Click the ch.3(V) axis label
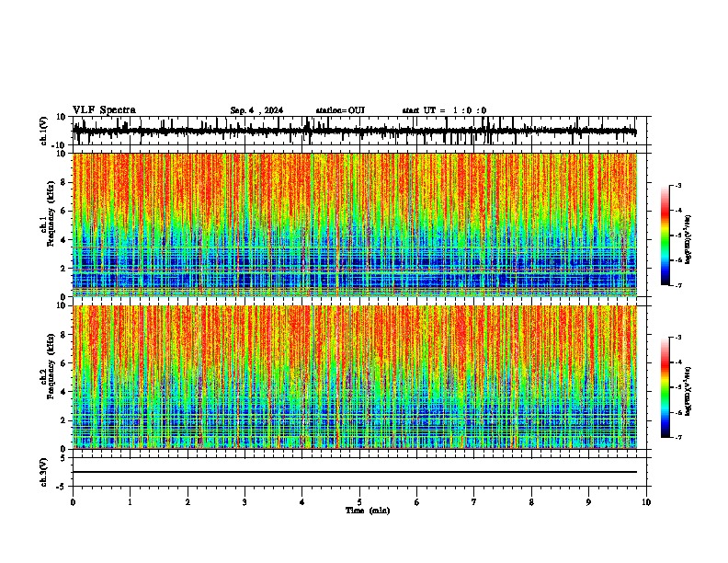This screenshot has width=728, height=563. [43, 472]
